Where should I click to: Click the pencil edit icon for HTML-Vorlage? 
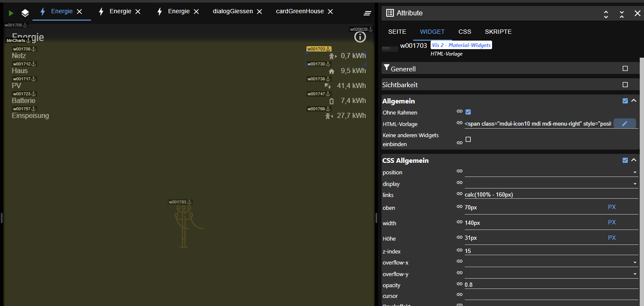coord(624,124)
